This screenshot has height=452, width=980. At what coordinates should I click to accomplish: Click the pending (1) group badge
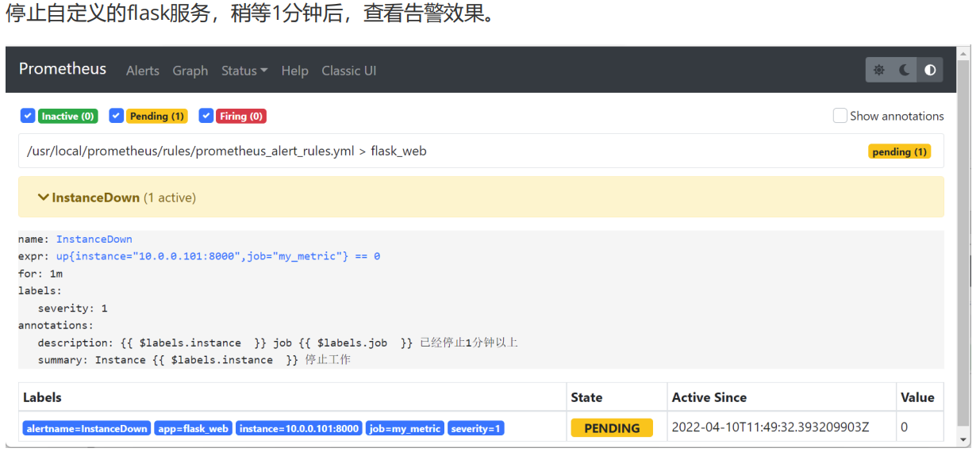900,151
